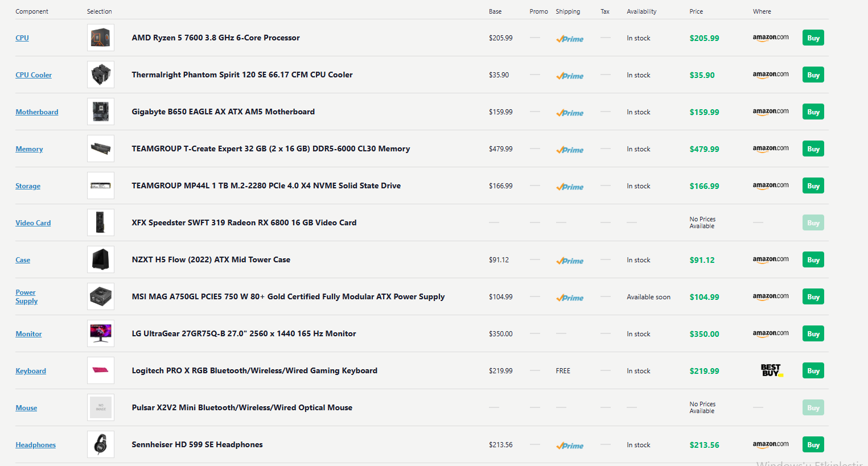Image resolution: width=868 pixels, height=466 pixels.
Task: Go to the Mouse component link
Action: coord(26,408)
